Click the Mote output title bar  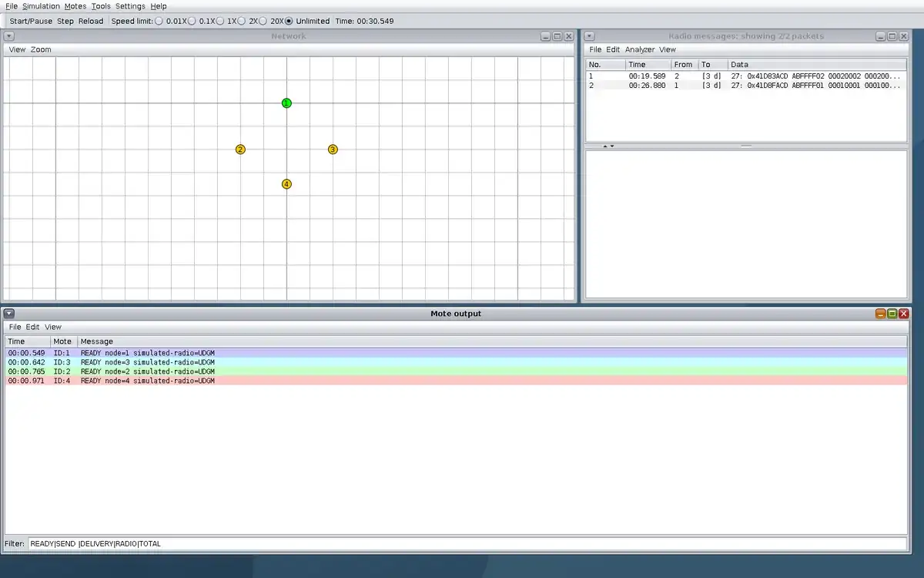pos(456,314)
